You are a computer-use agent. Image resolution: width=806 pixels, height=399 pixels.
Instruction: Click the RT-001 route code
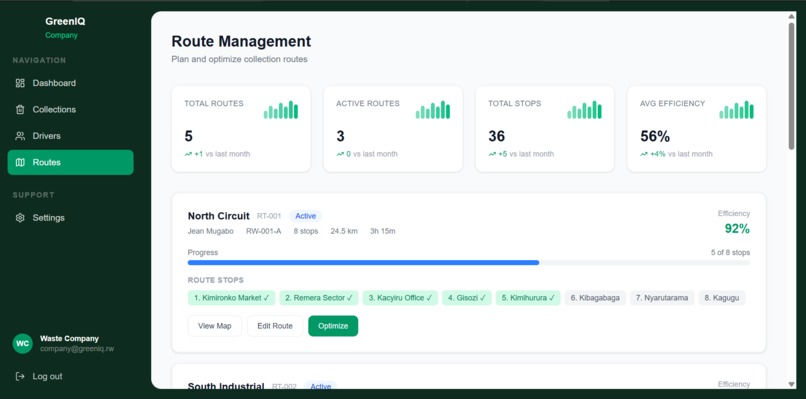[269, 216]
